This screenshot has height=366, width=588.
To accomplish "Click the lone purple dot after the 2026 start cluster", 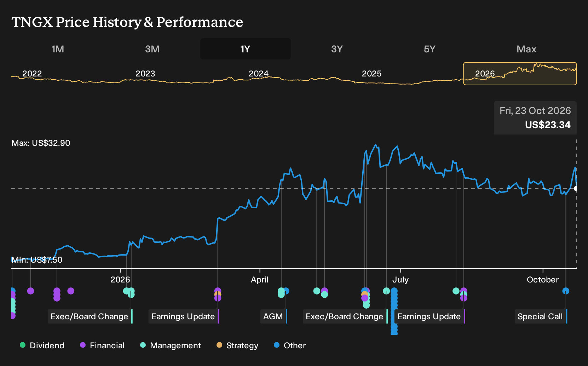I will [x=71, y=291].
